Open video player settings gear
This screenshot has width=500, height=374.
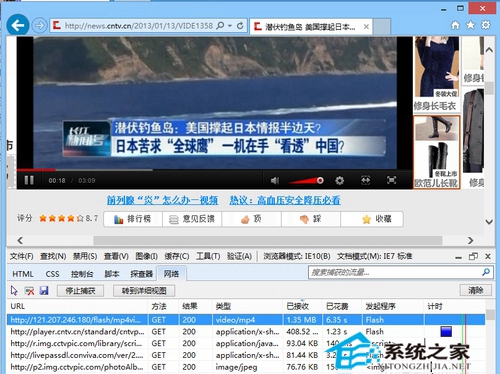[340, 181]
